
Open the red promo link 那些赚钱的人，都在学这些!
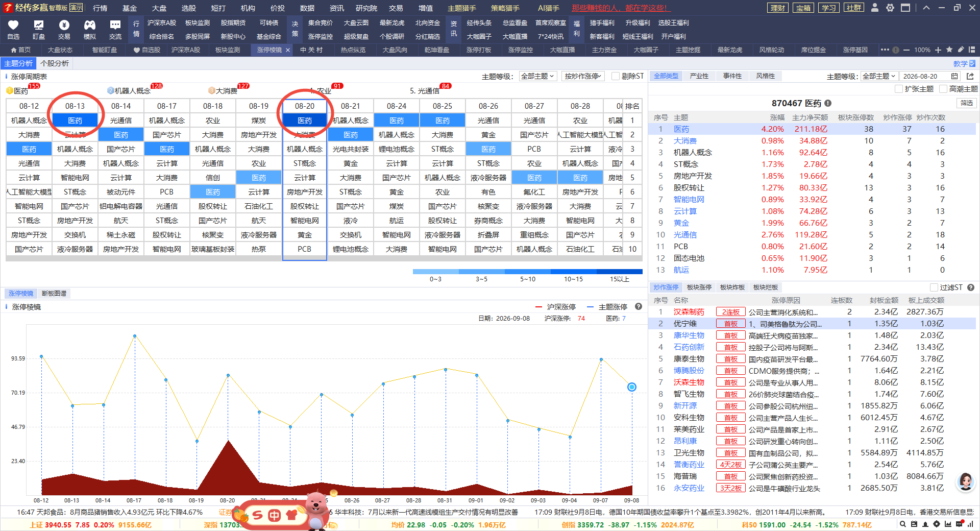(x=621, y=8)
